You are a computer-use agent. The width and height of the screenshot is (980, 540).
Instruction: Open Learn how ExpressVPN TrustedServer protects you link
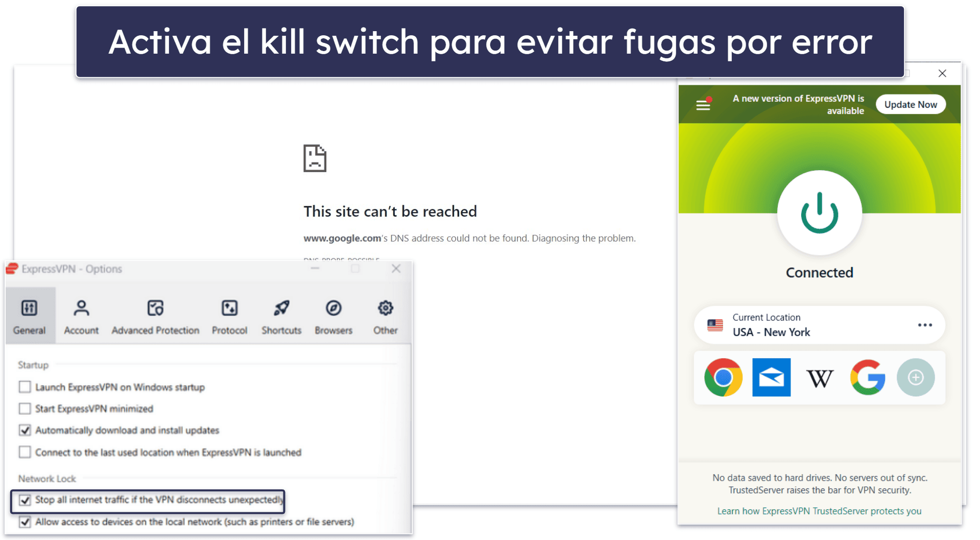pos(819,511)
